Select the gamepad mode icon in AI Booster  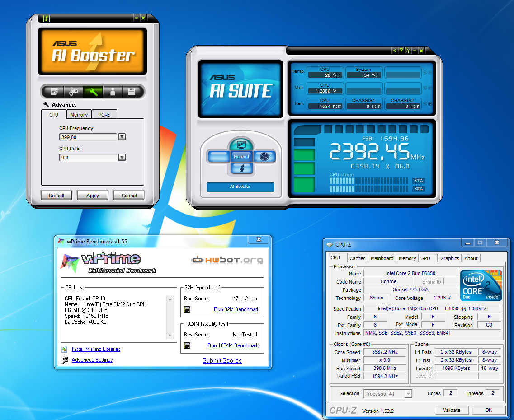pos(73,92)
